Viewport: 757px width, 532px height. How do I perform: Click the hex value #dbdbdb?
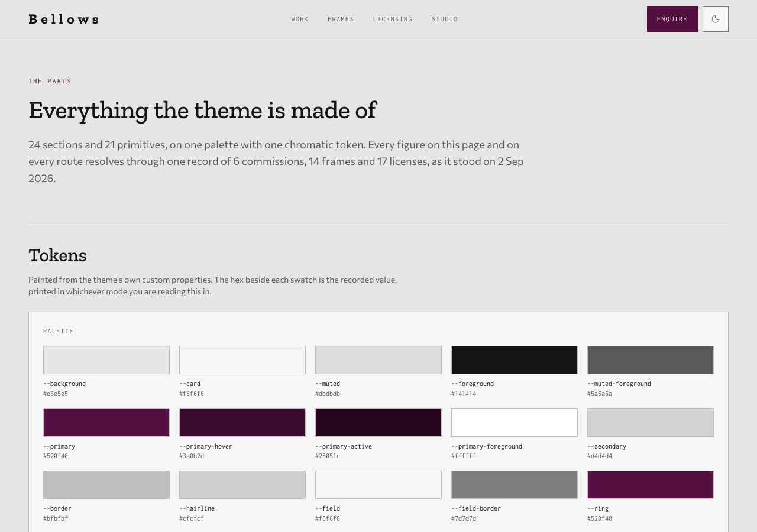pyautogui.click(x=328, y=394)
